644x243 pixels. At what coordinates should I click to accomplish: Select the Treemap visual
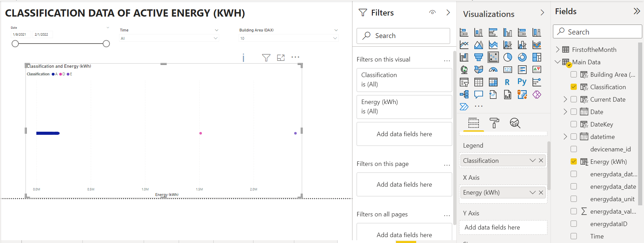[537, 57]
